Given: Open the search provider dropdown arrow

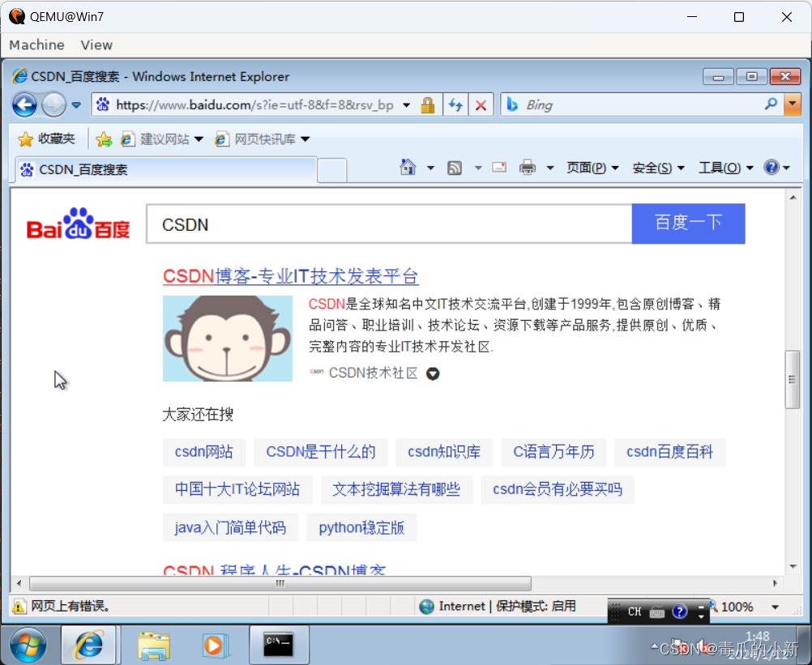Looking at the screenshot, I should point(793,104).
